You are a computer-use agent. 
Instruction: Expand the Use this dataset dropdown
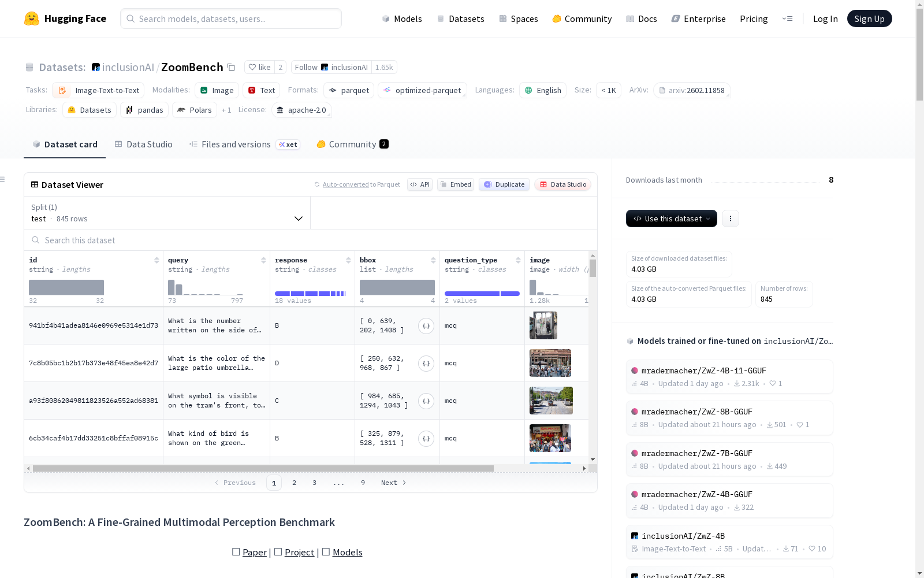(x=672, y=218)
